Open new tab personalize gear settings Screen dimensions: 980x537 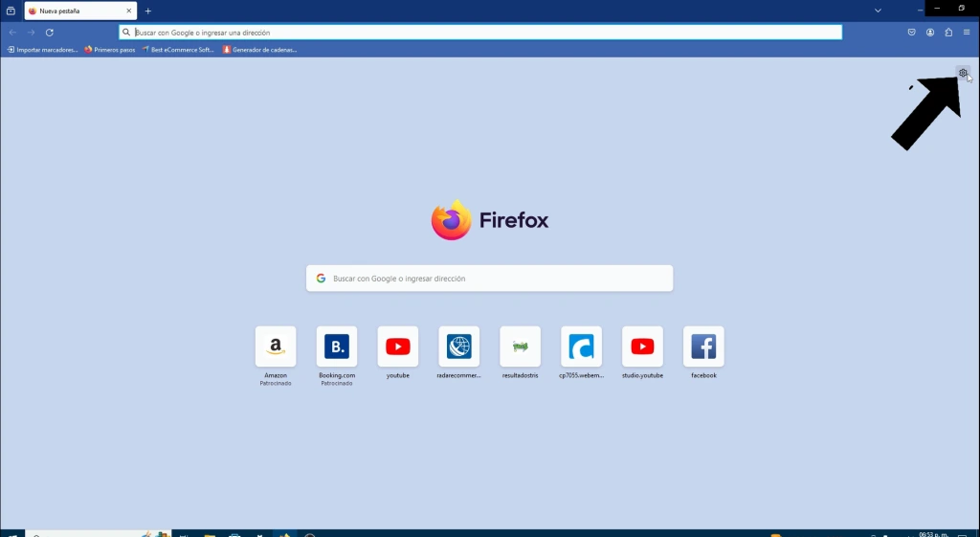(963, 73)
